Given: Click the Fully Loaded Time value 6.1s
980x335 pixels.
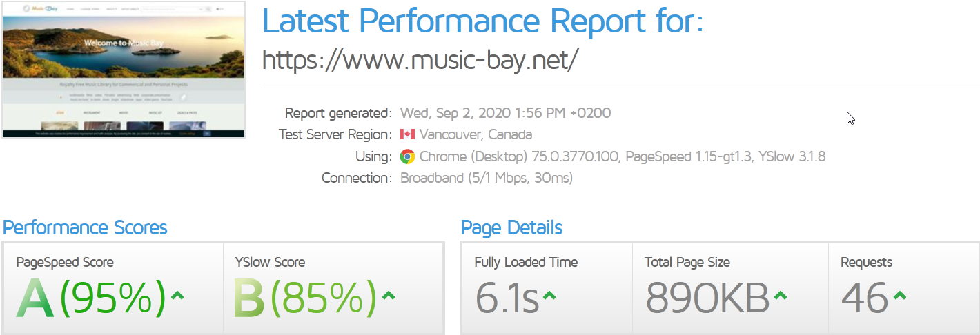Looking at the screenshot, I should pyautogui.click(x=507, y=298).
